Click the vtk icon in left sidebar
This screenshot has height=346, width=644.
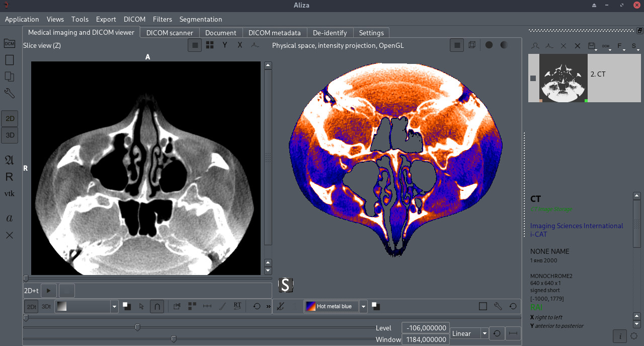coord(9,193)
